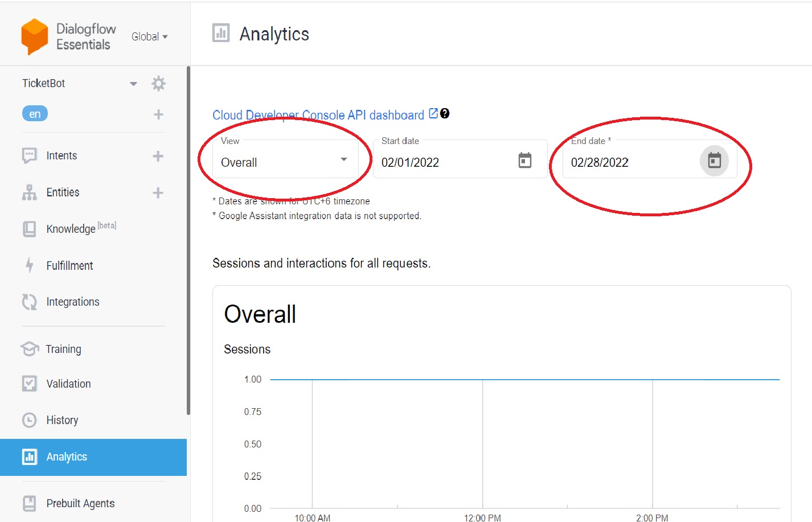Open the History clock icon
812x522 pixels.
pyautogui.click(x=29, y=420)
